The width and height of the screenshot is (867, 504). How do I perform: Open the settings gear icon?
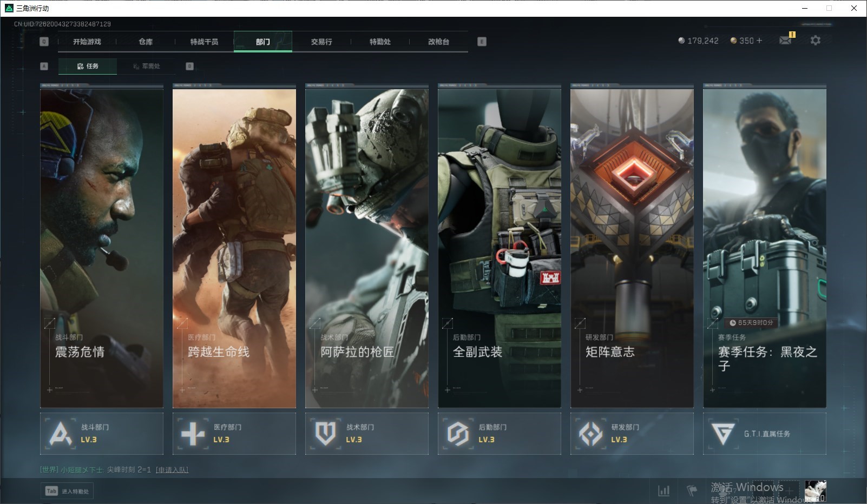(815, 41)
